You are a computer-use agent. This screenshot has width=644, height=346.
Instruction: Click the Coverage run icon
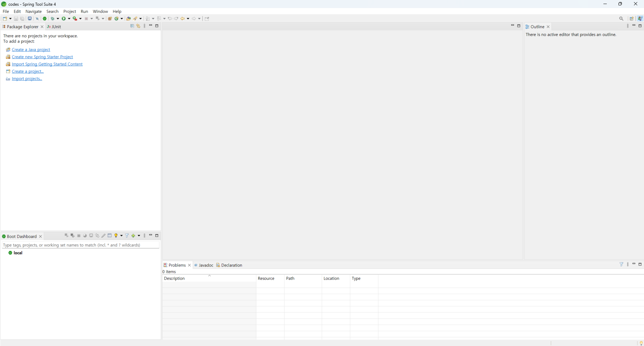click(75, 19)
